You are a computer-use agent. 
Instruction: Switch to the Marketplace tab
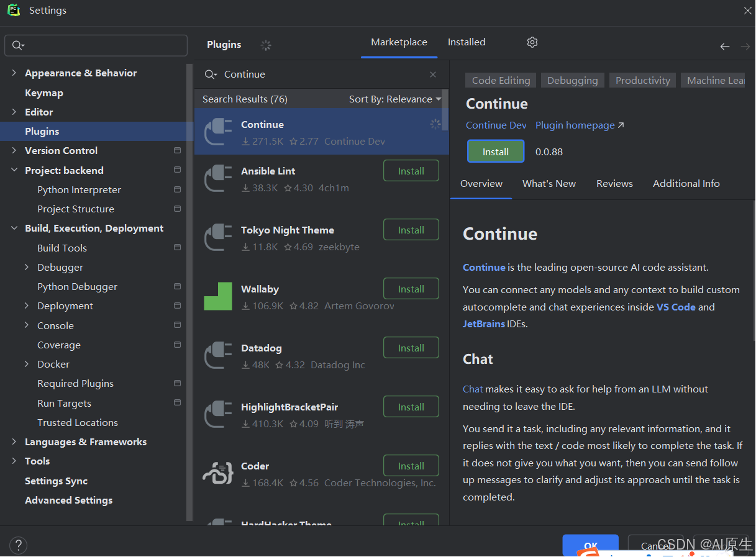click(x=399, y=42)
